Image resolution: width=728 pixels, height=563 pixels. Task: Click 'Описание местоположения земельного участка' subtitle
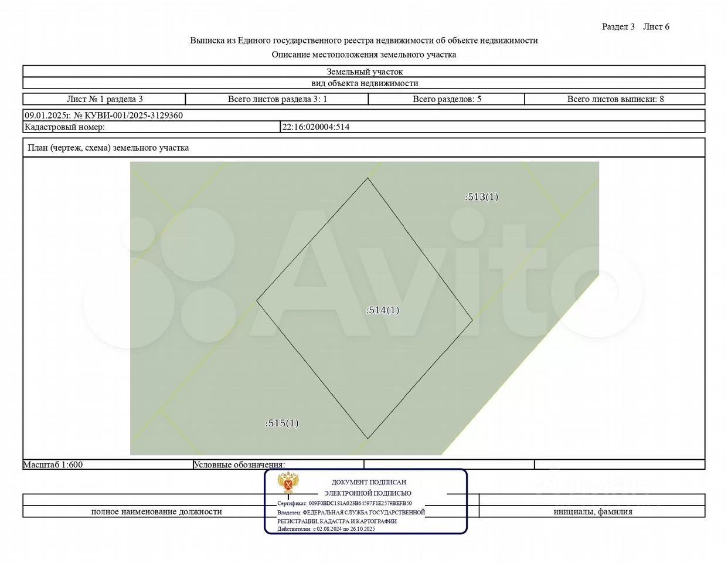(364, 55)
